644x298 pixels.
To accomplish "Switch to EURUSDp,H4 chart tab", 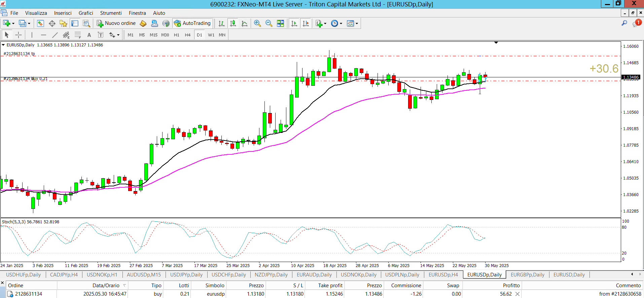I will click(443, 275).
